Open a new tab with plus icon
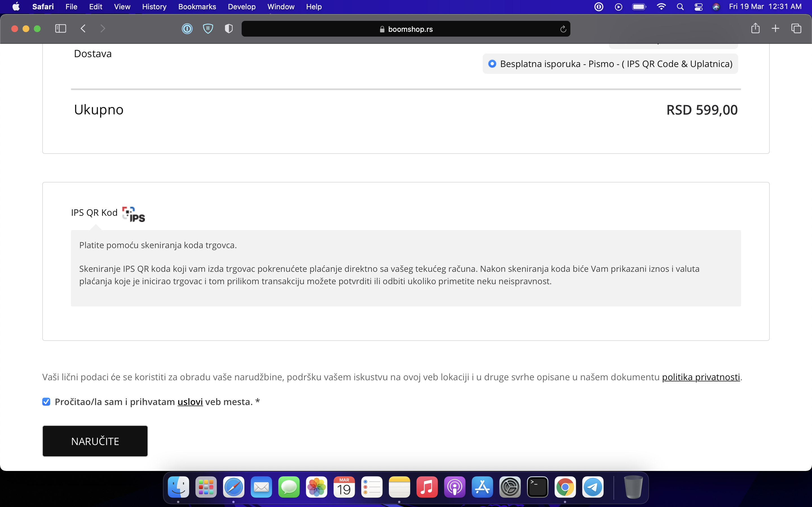Viewport: 812px width, 507px height. [x=775, y=28]
